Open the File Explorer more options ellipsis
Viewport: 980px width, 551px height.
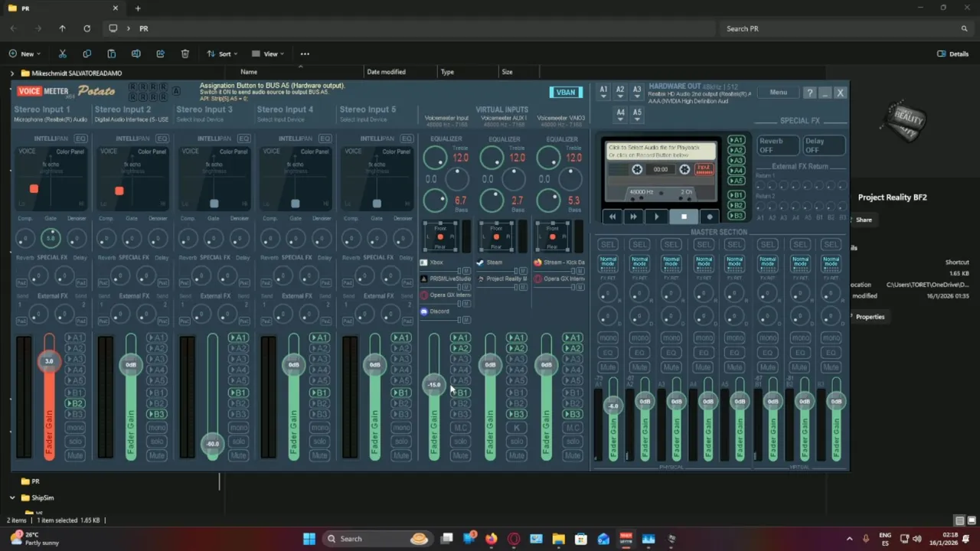[x=305, y=54]
